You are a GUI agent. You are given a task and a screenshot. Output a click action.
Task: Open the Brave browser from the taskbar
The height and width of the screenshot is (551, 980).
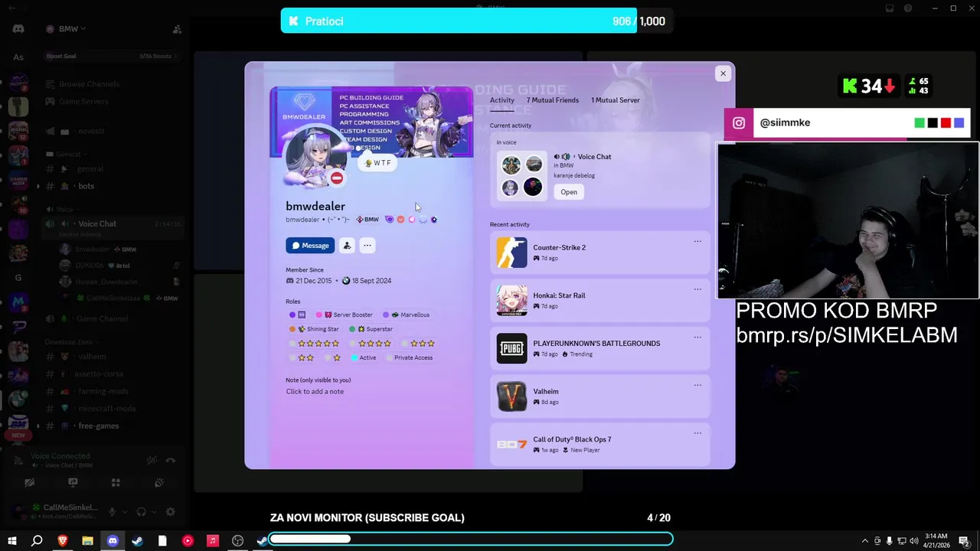pyautogui.click(x=62, y=541)
